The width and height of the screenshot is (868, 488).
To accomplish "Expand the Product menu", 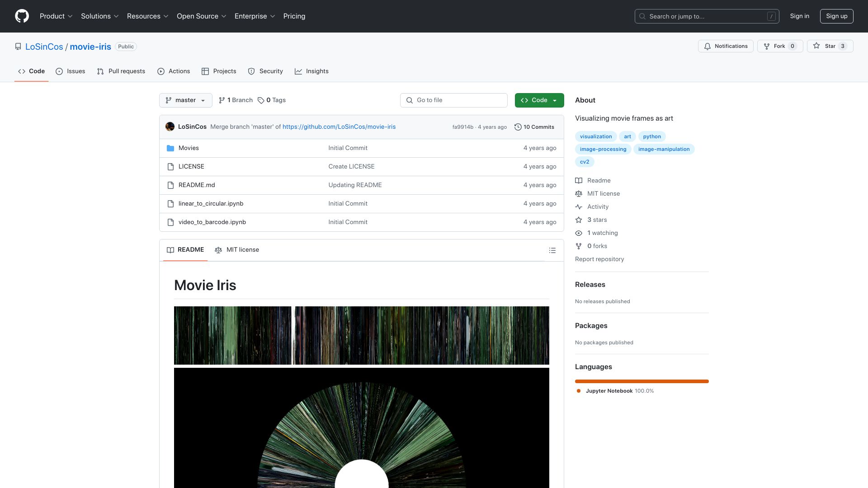I will 56,16.
